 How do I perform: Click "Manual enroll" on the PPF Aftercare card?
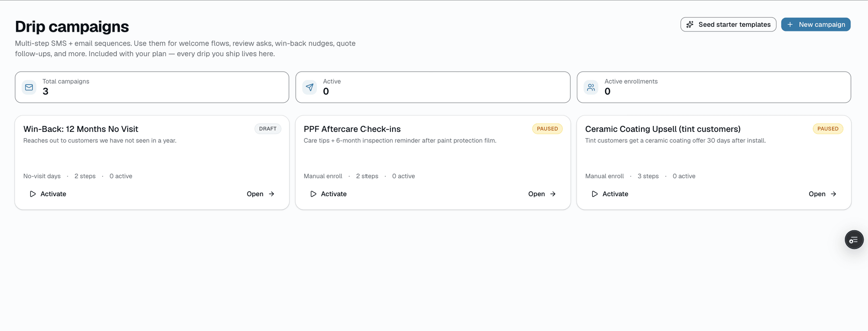323,176
